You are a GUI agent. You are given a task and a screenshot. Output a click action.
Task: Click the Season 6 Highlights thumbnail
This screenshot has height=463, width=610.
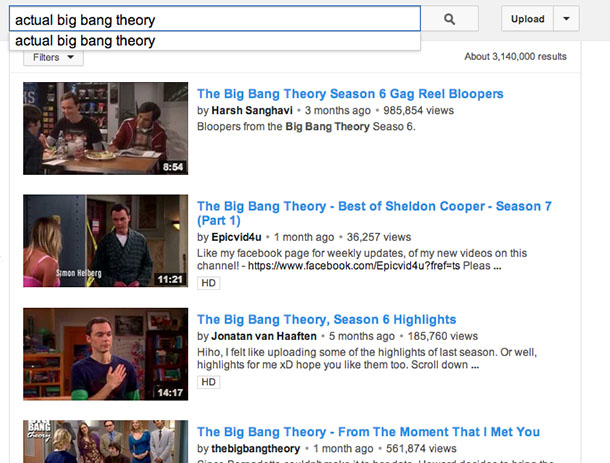105,354
